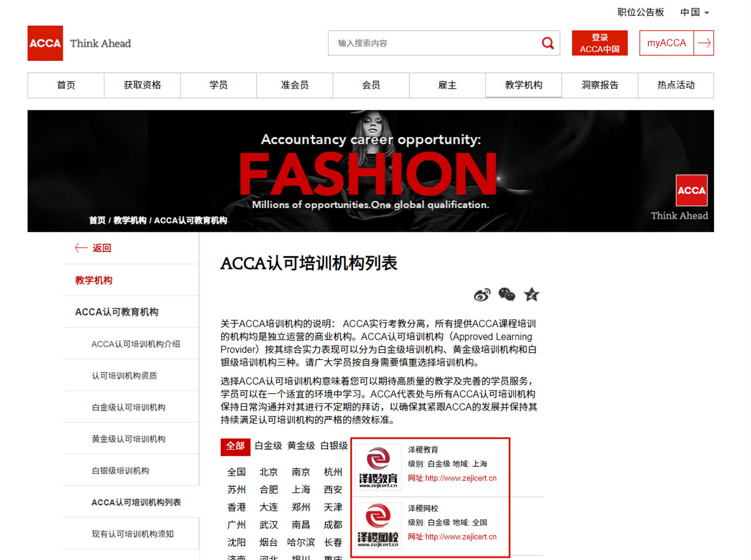Click the star favorite icon
Viewport: 751px width, 560px height.
532,294
